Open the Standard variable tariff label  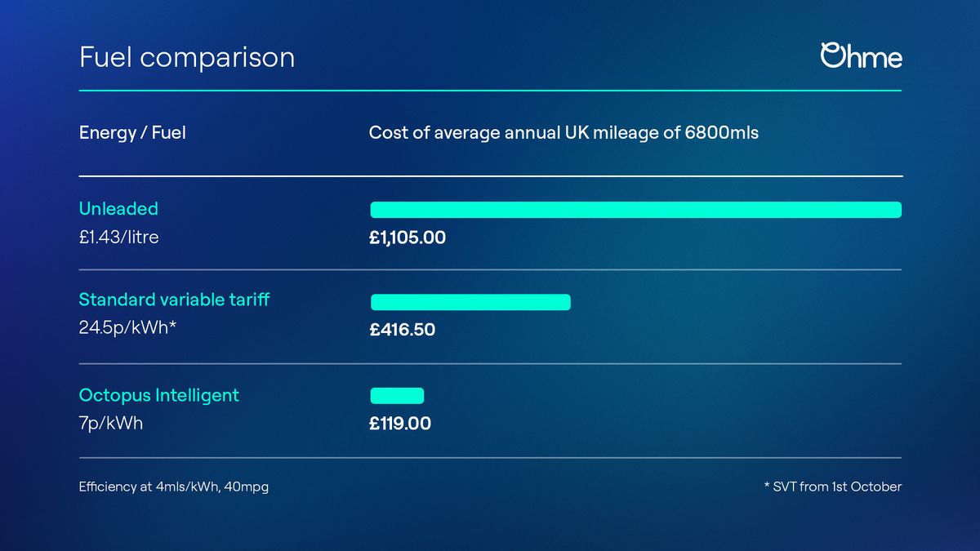point(174,300)
